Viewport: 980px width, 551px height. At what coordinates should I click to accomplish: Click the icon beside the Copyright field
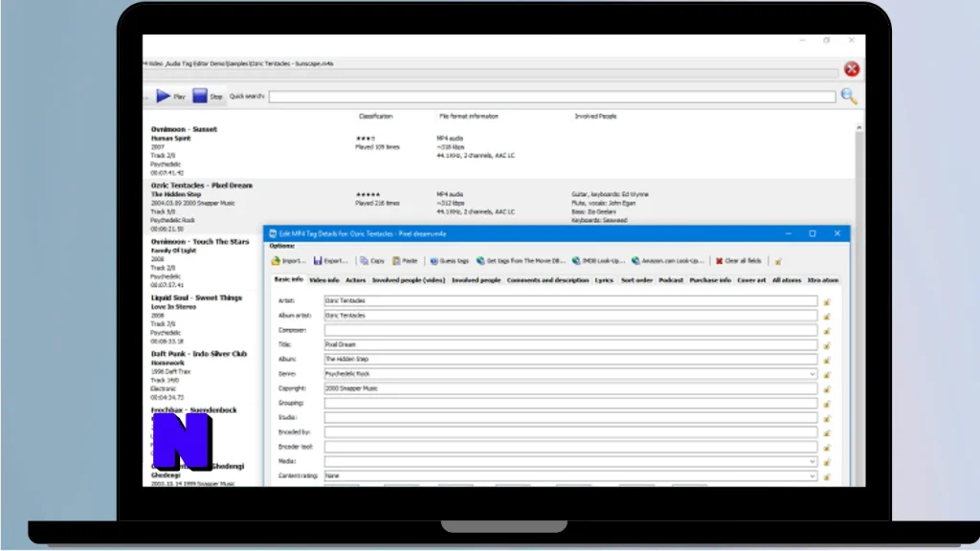(x=827, y=389)
